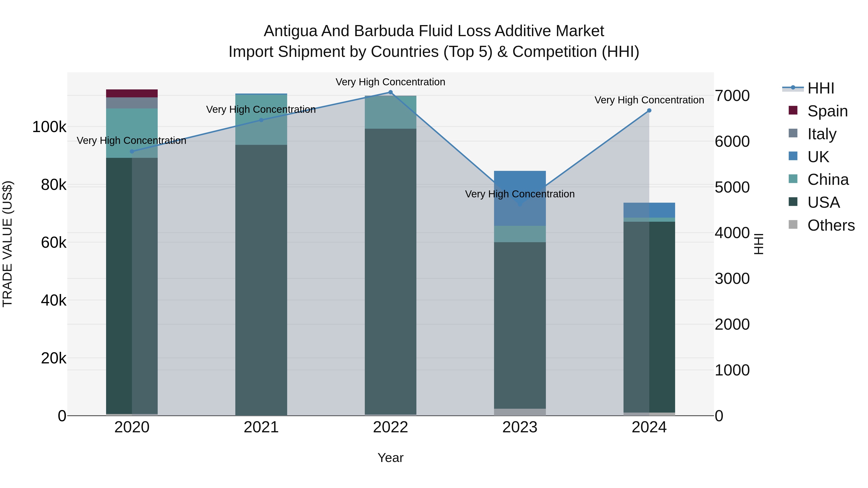This screenshot has height=488, width=868.
Task: Click the Spain legend color swatch
Action: click(x=793, y=110)
